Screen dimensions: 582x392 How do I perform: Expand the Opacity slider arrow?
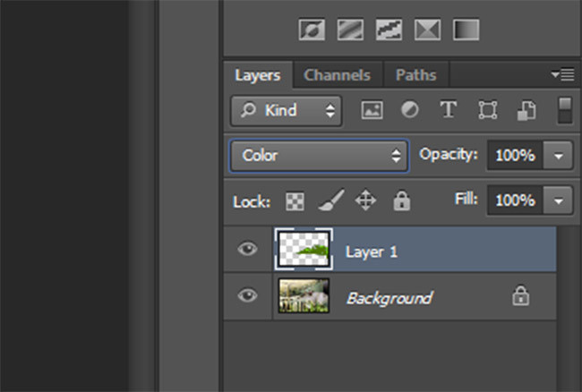[x=560, y=156]
